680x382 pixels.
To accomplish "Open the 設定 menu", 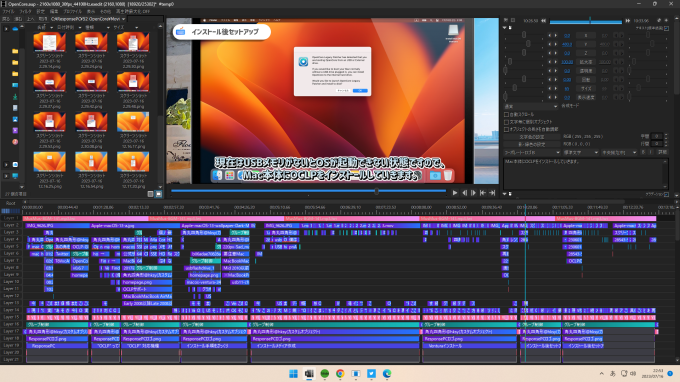I will click(40, 11).
